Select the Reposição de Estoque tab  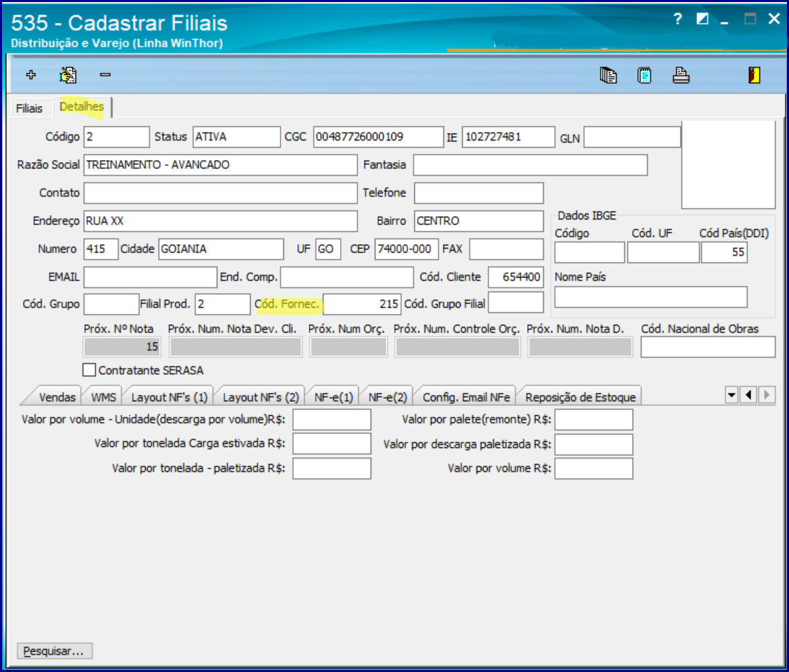point(580,397)
